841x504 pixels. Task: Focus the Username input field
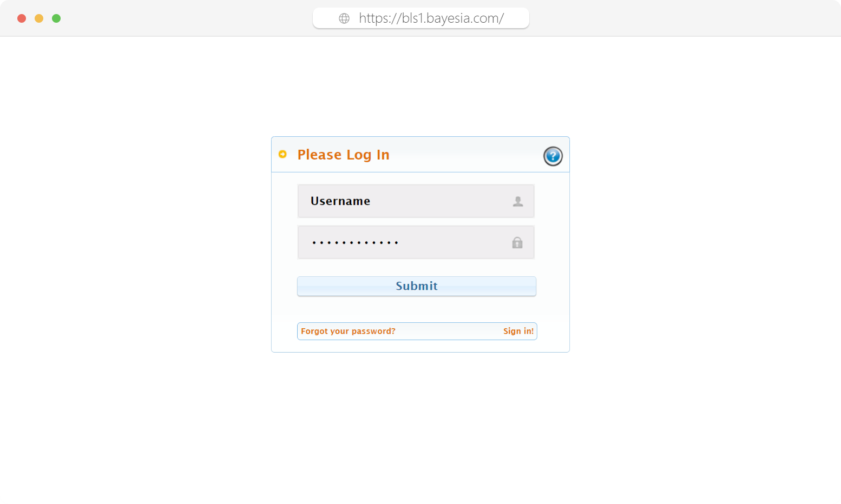(x=416, y=201)
